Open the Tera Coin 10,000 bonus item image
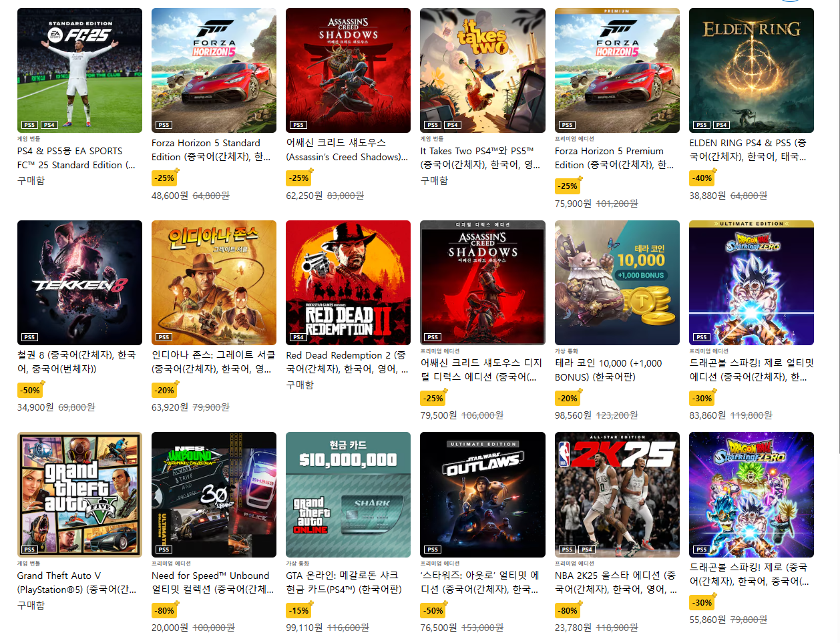840x643 pixels. pyautogui.click(x=617, y=282)
